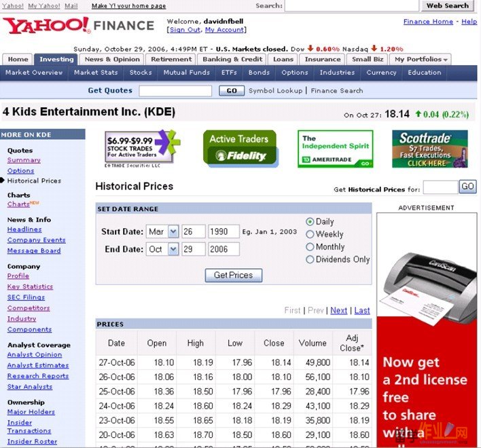Open the Analyst Opinion sidebar link
The width and height of the screenshot is (481, 448).
(35, 354)
